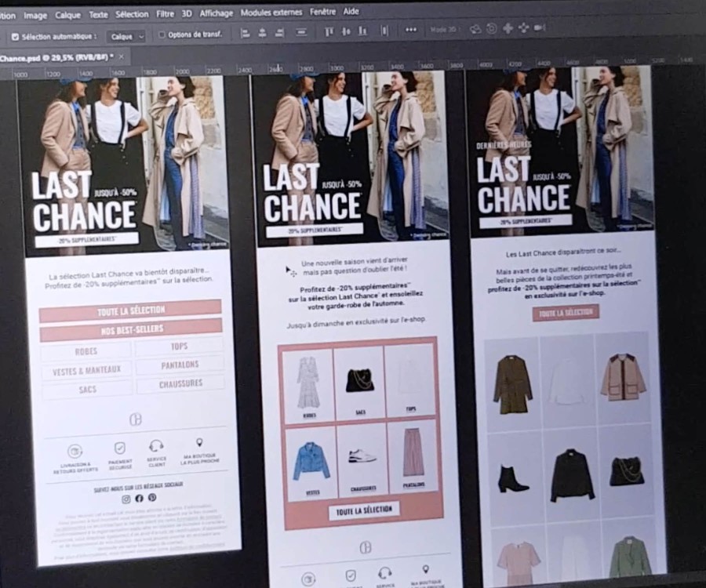706x588 pixels.
Task: Open the Affichage menu
Action: click(216, 13)
